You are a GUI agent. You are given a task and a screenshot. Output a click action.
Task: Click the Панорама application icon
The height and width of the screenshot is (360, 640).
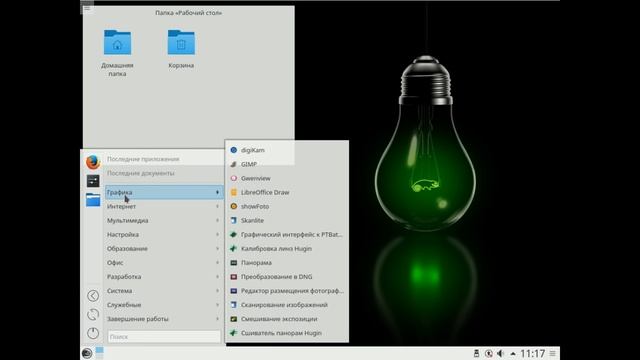(x=233, y=263)
